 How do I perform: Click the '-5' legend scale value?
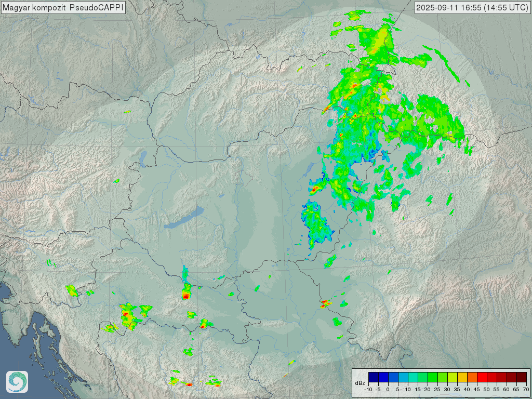pos(378,390)
